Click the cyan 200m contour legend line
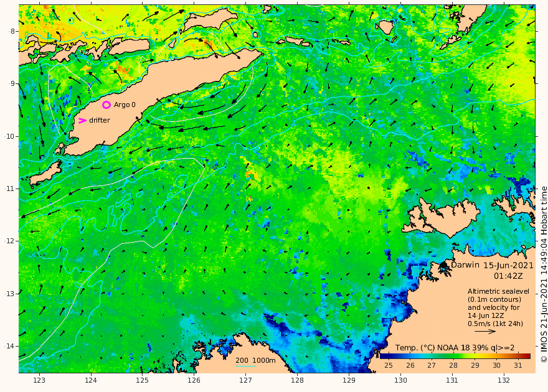This screenshot has width=548, height=392. (246, 366)
